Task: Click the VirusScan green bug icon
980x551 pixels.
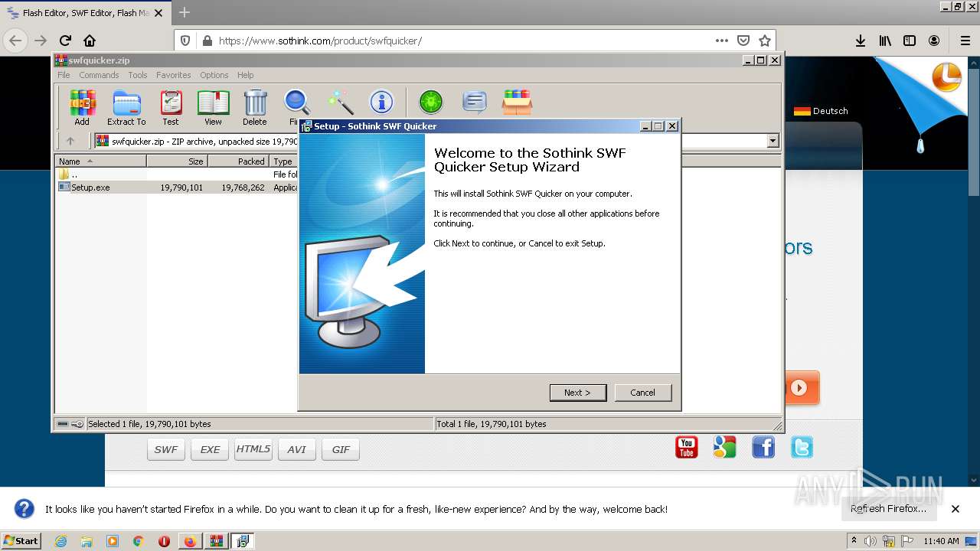Action: click(x=431, y=102)
